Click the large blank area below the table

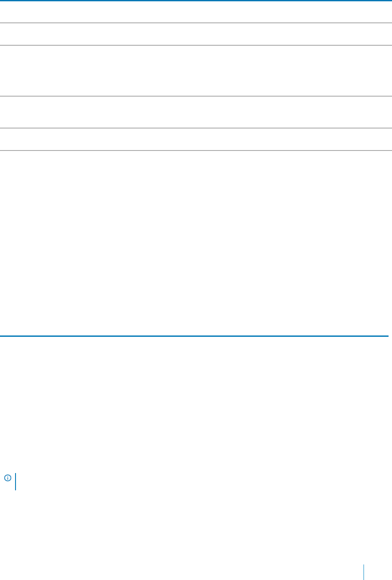pos(196,243)
